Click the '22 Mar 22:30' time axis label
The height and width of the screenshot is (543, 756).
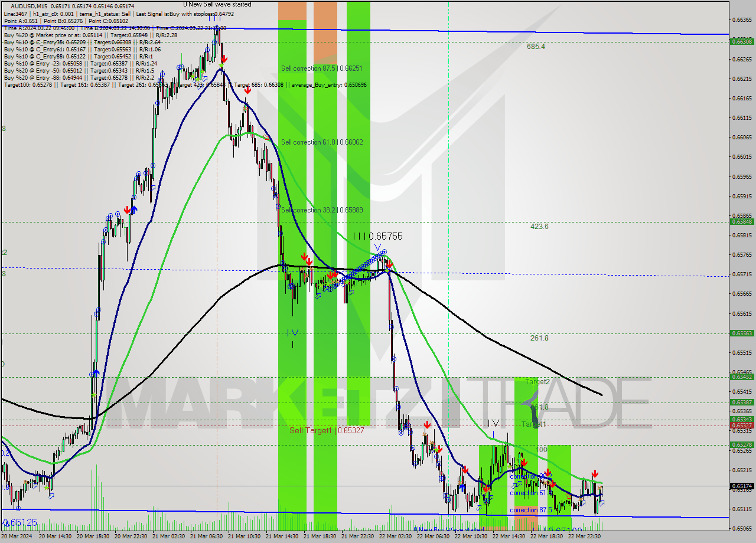point(585,537)
